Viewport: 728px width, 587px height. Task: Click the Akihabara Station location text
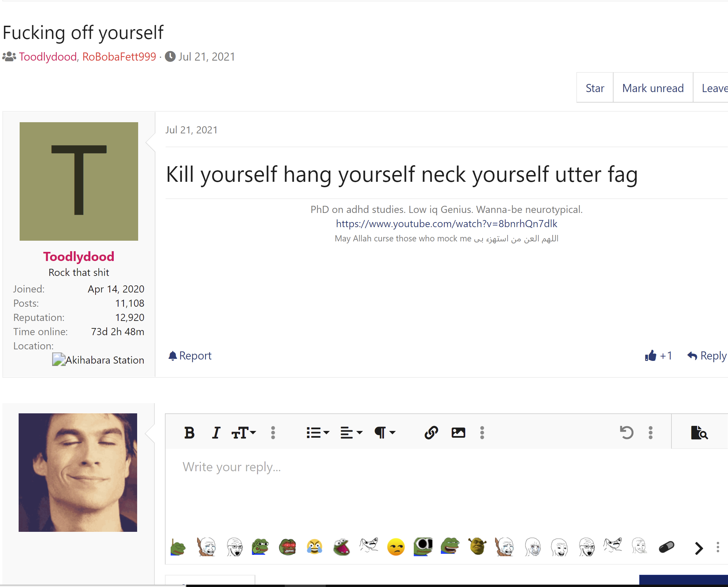click(x=105, y=360)
